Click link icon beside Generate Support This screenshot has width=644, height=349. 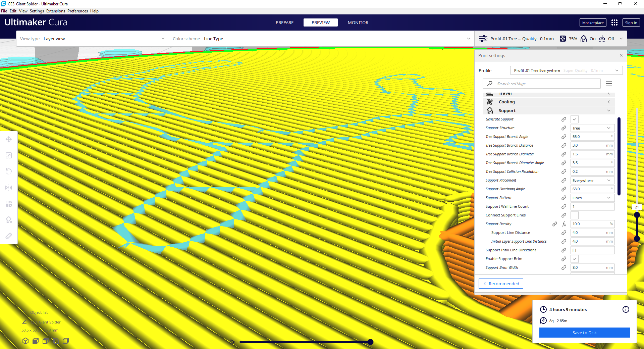point(564,119)
